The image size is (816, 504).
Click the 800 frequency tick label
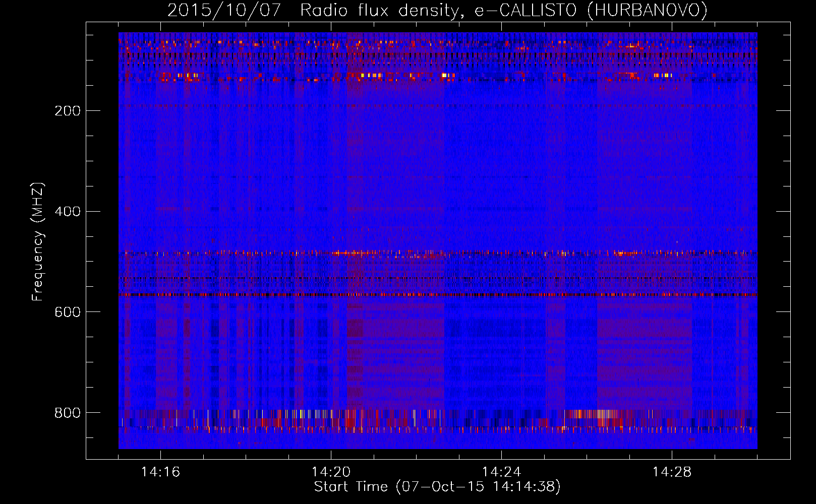(68, 413)
